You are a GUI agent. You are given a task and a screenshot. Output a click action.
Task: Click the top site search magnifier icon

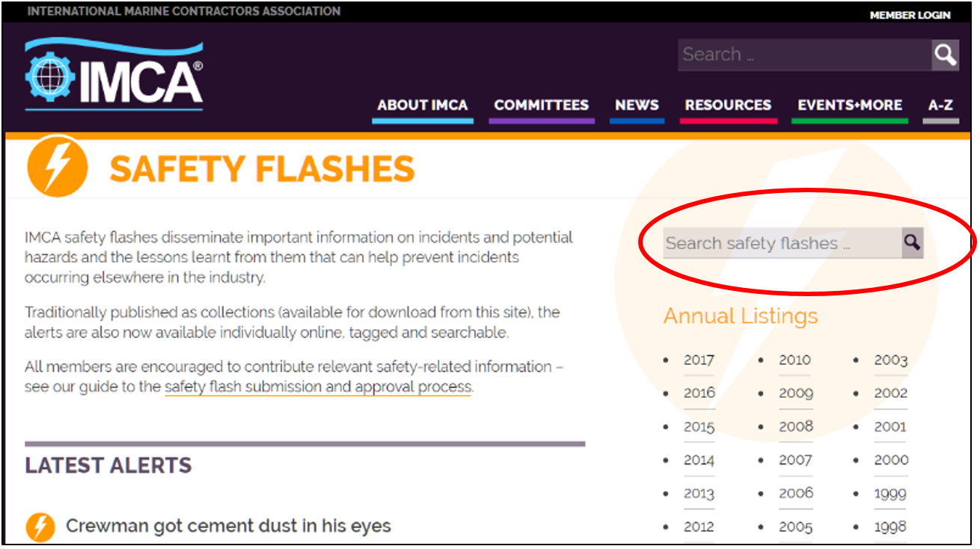click(945, 55)
